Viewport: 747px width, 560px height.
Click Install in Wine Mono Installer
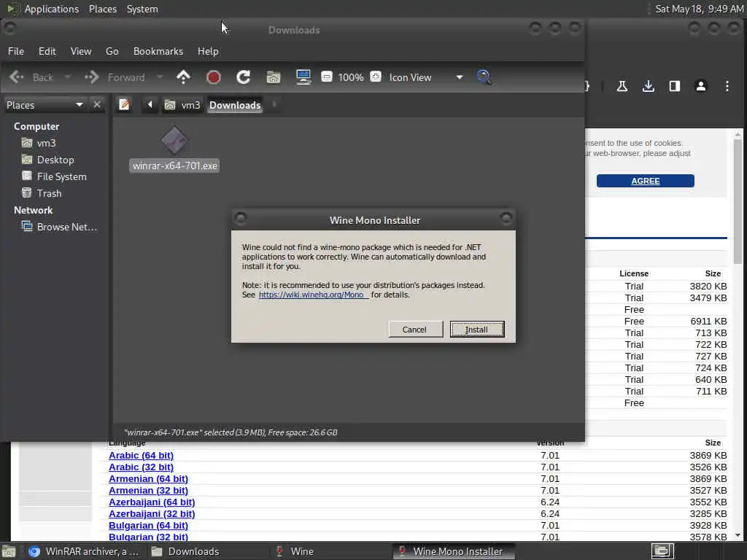[x=477, y=329]
